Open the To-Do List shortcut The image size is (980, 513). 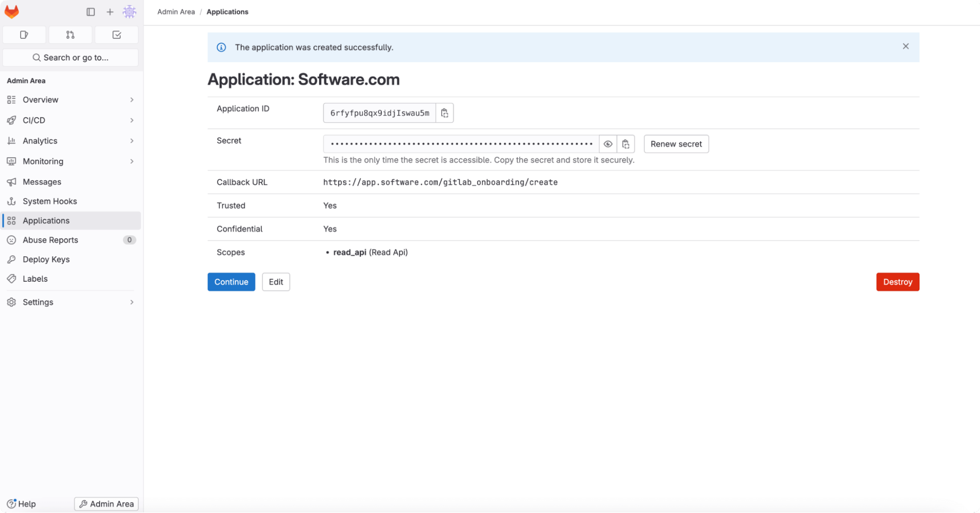116,35
